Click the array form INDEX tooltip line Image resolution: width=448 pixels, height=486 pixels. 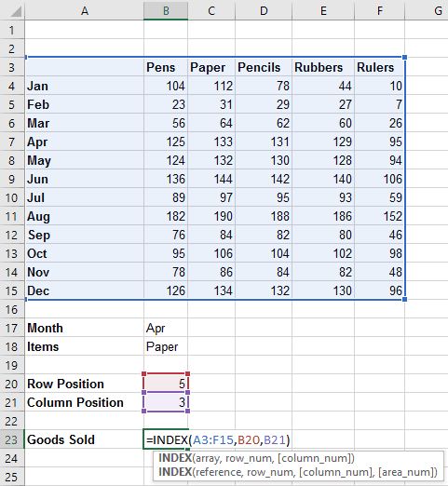[x=256, y=458]
